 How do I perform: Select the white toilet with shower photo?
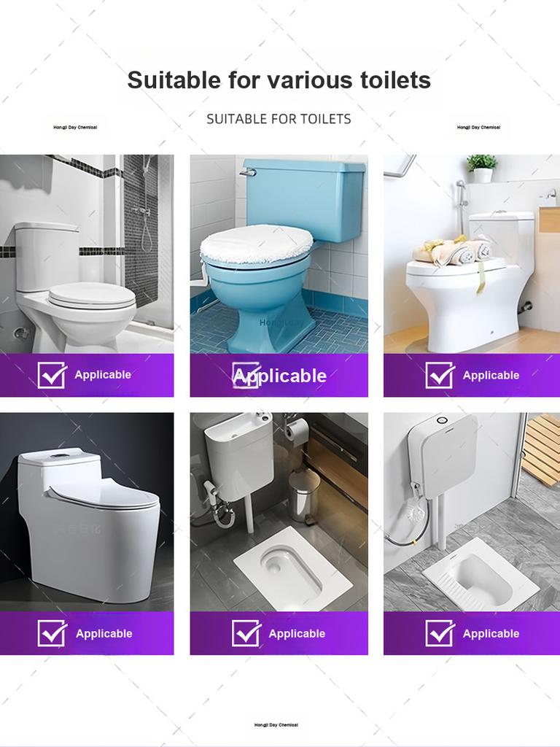tap(87, 254)
